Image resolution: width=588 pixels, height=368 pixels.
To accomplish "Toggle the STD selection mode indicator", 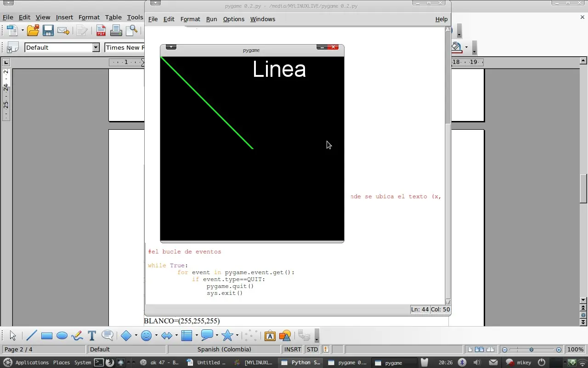I will click(x=312, y=349).
